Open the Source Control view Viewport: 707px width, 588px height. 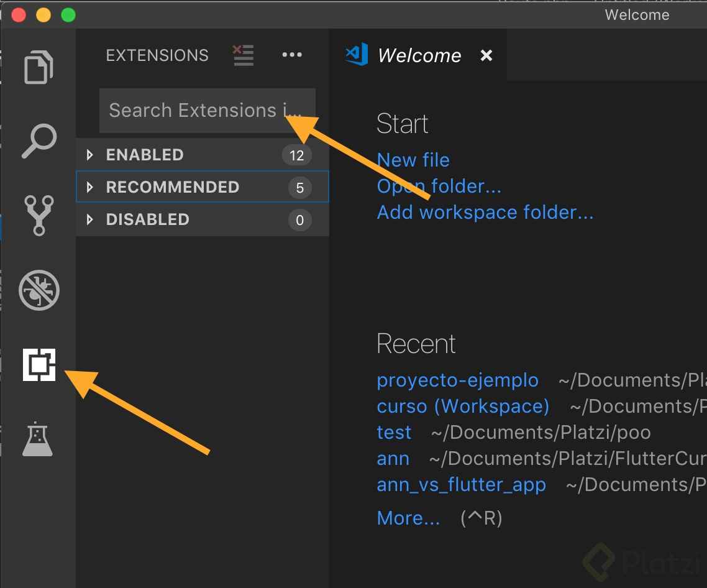tap(39, 216)
